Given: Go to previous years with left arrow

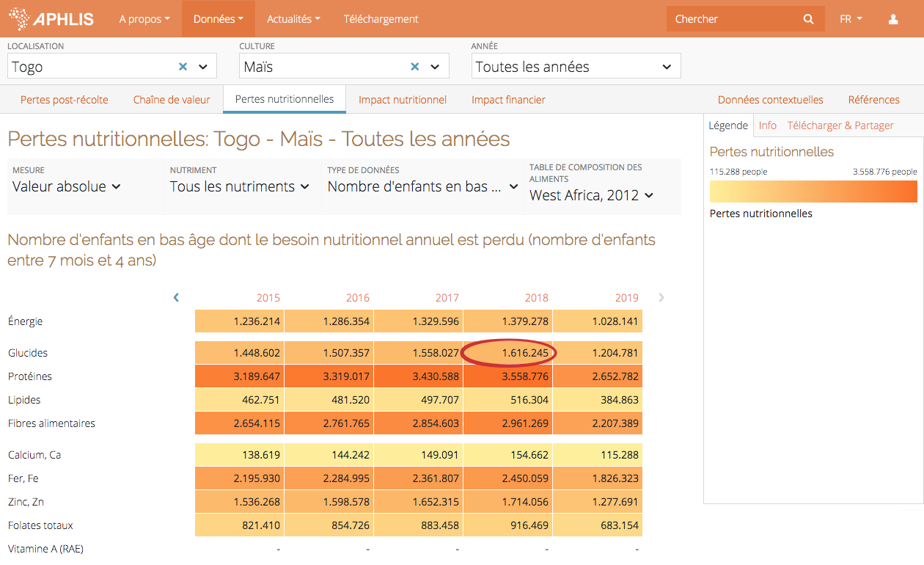Looking at the screenshot, I should pos(176,297).
